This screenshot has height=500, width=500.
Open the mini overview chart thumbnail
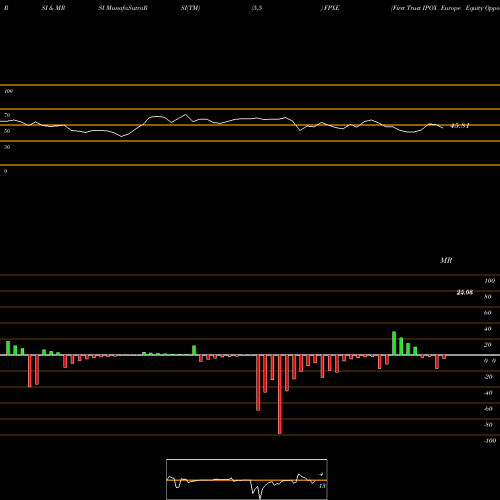(247, 479)
